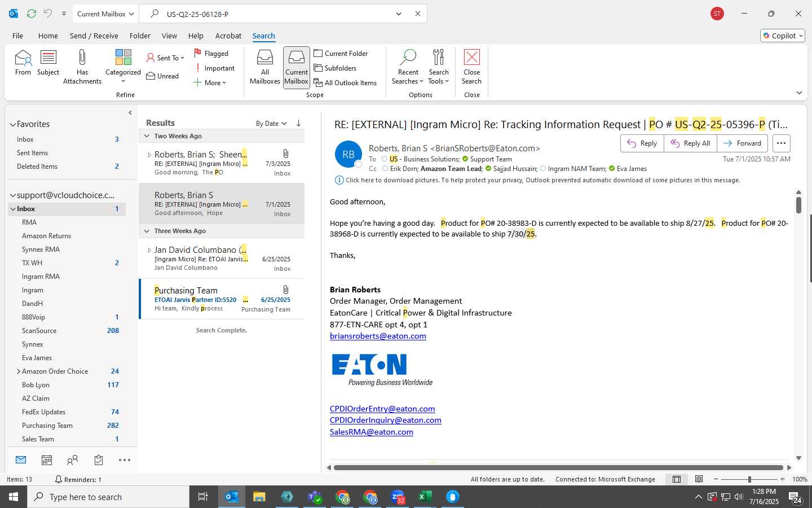Collapse the ribbon with chevron

[x=799, y=93]
